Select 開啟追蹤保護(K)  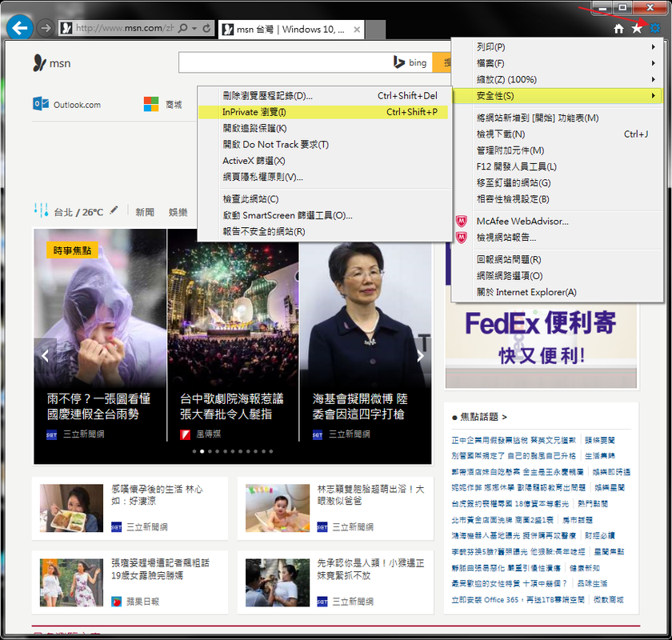click(x=324, y=128)
